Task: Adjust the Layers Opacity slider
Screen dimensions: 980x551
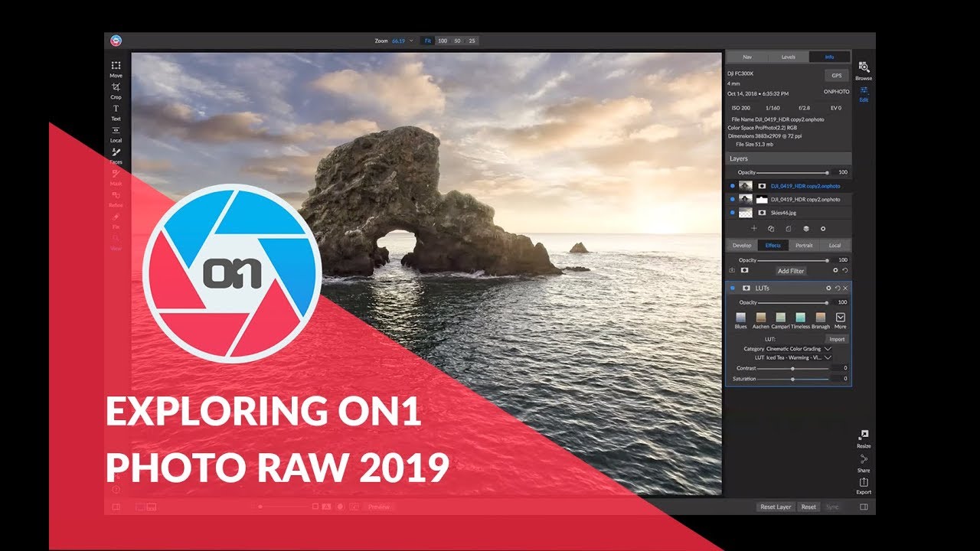Action: [x=792, y=173]
